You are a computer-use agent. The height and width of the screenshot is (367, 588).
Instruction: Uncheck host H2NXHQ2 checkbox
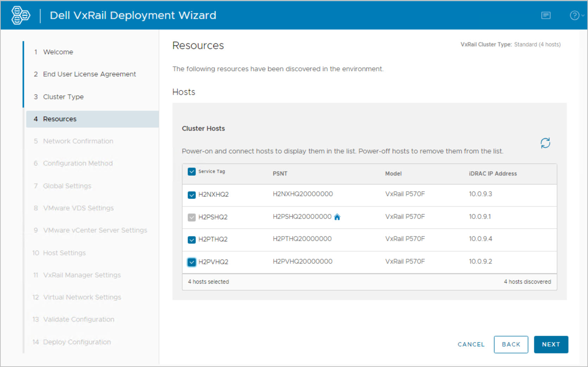tap(191, 195)
